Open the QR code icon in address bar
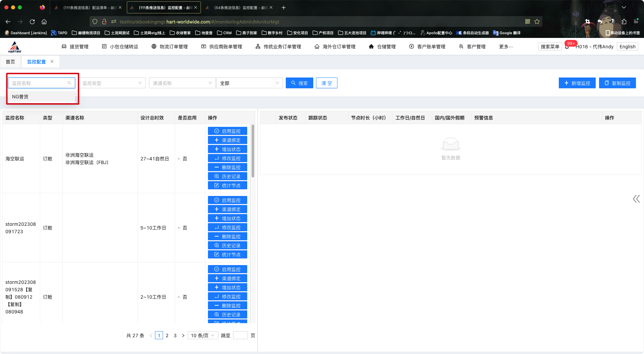 coord(528,22)
